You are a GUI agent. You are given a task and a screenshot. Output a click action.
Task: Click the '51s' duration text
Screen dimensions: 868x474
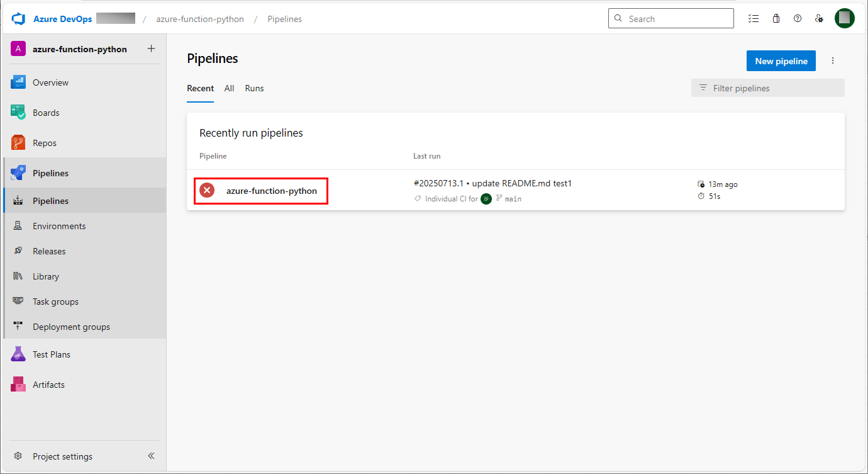coord(714,196)
